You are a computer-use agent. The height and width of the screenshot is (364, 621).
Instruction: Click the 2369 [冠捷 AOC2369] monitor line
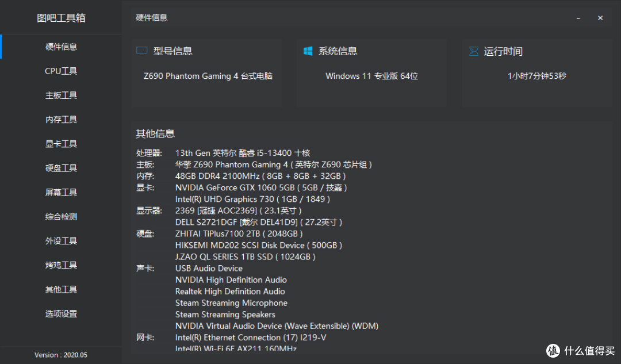click(238, 210)
